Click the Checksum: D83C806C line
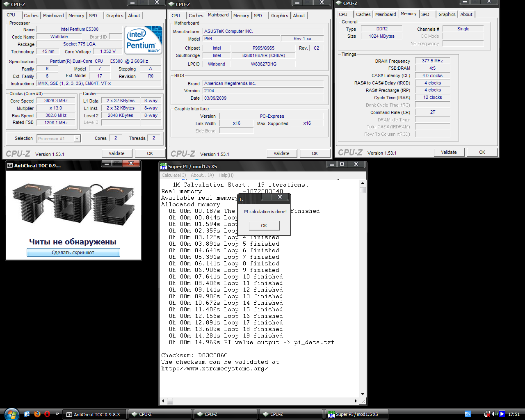The height and width of the screenshot is (420, 525). [194, 356]
